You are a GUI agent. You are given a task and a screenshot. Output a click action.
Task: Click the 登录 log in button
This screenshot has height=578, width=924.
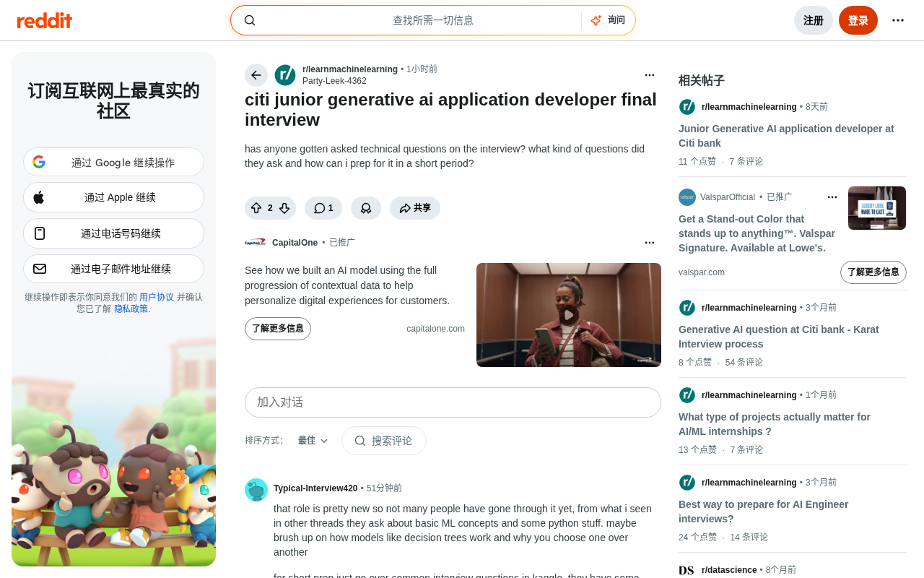click(858, 20)
